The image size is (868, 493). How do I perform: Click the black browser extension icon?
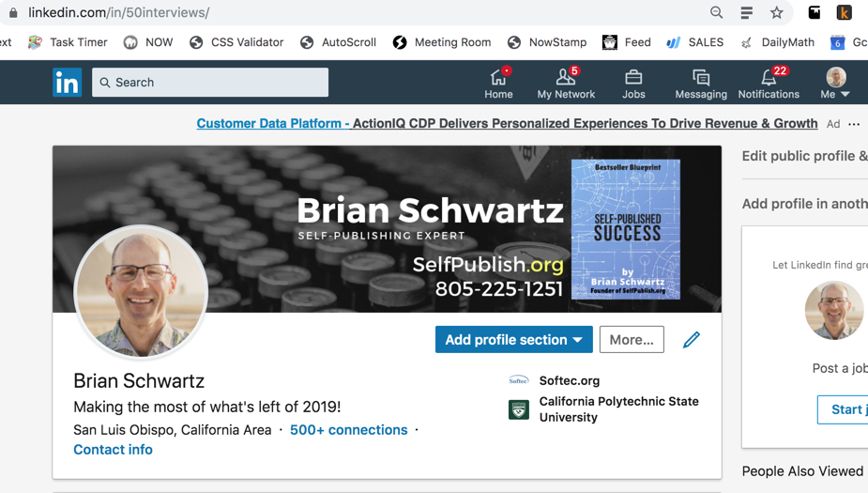click(815, 12)
